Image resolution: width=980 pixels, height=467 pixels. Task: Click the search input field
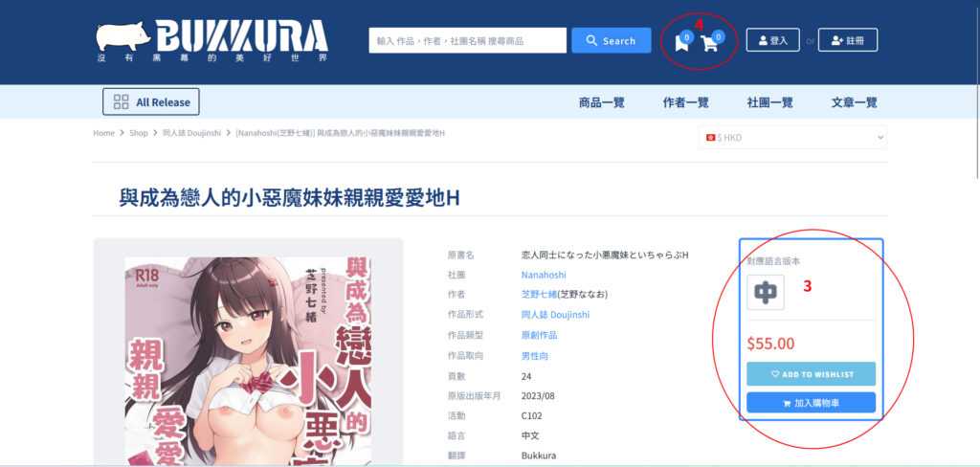tap(467, 40)
